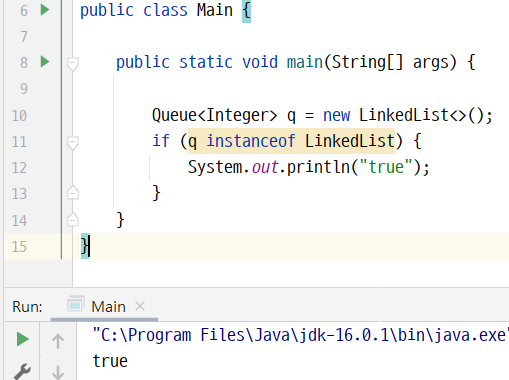Click the run gutter icon beside class Main

pos(45,10)
